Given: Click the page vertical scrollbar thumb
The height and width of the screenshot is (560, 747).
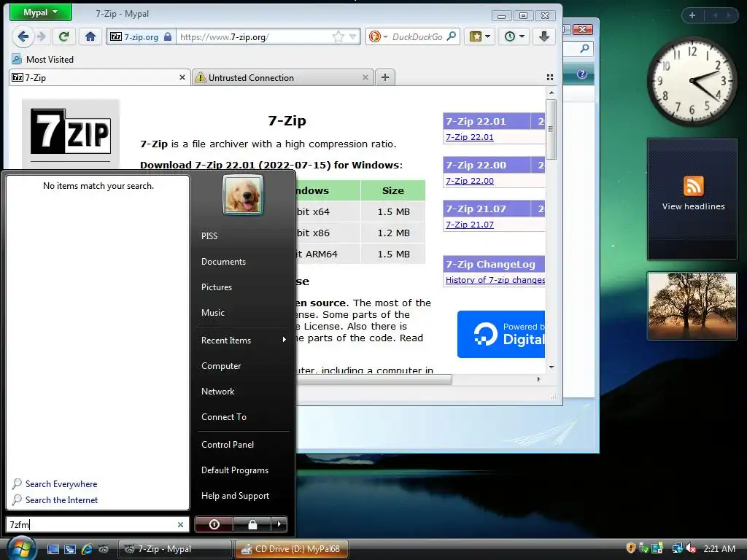Looking at the screenshot, I should pyautogui.click(x=551, y=129).
